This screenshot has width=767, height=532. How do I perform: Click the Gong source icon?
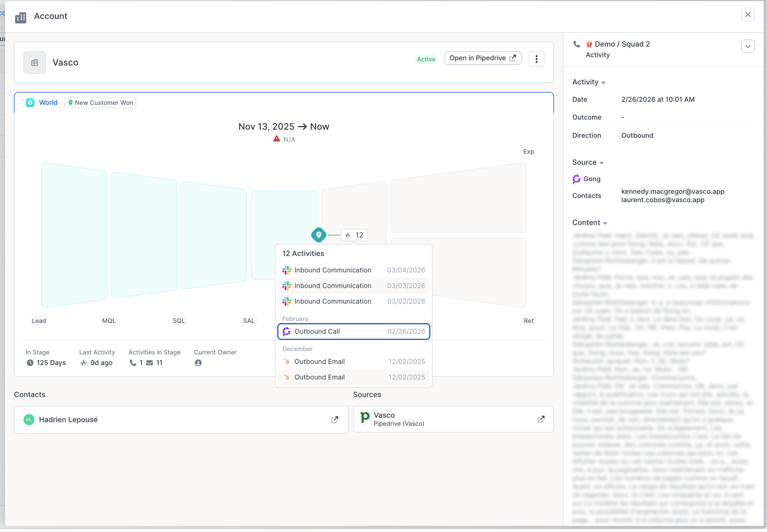(576, 179)
